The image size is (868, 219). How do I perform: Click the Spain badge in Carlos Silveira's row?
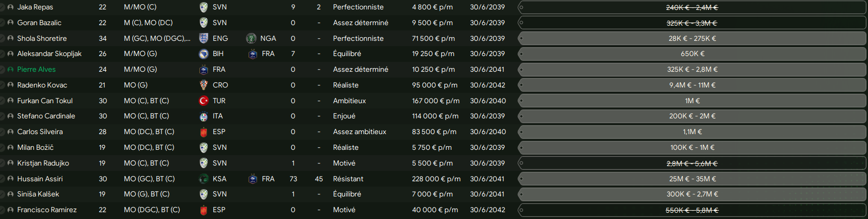(x=203, y=132)
